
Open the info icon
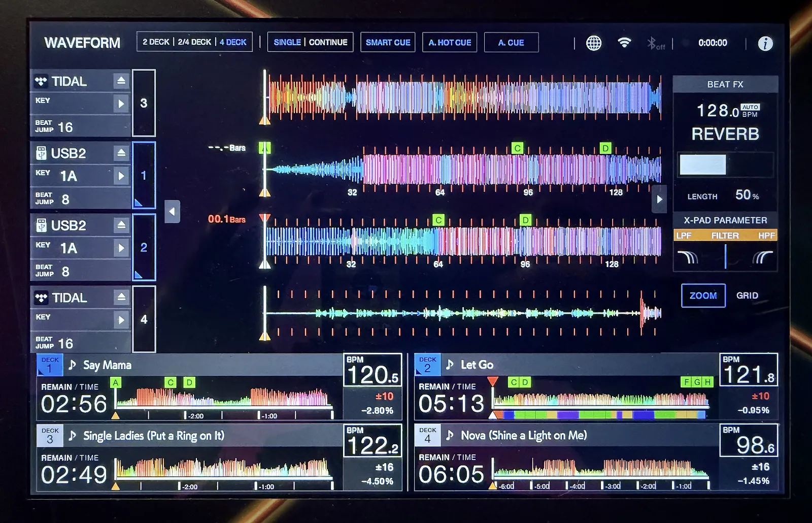765,44
